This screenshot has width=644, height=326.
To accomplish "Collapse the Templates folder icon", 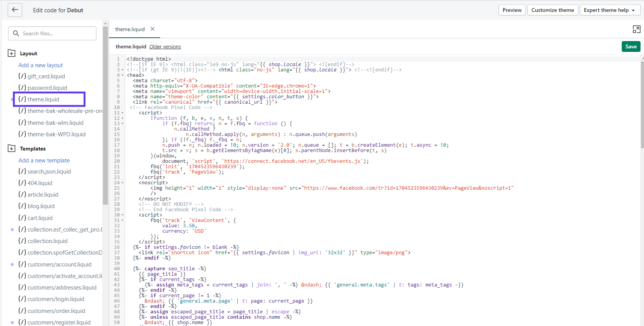I will 12,148.
